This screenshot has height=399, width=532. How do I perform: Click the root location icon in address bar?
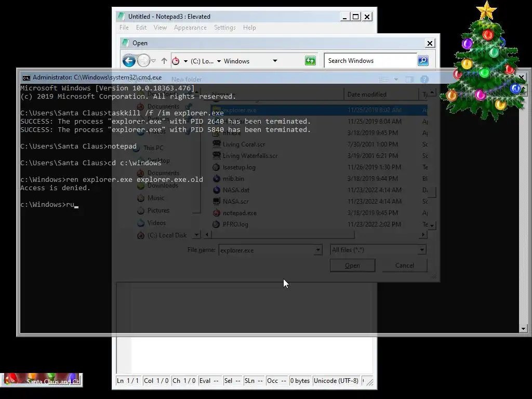click(176, 61)
